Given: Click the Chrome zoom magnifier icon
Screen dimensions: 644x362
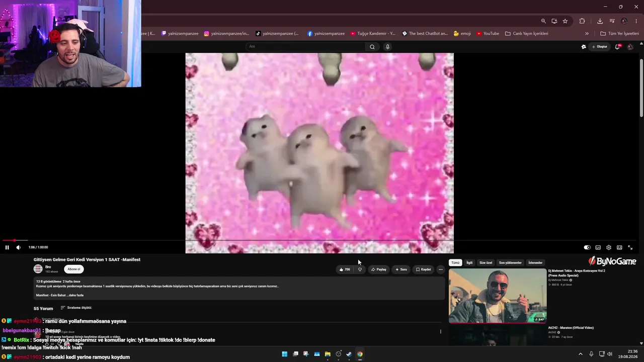Looking at the screenshot, I should (543, 21).
